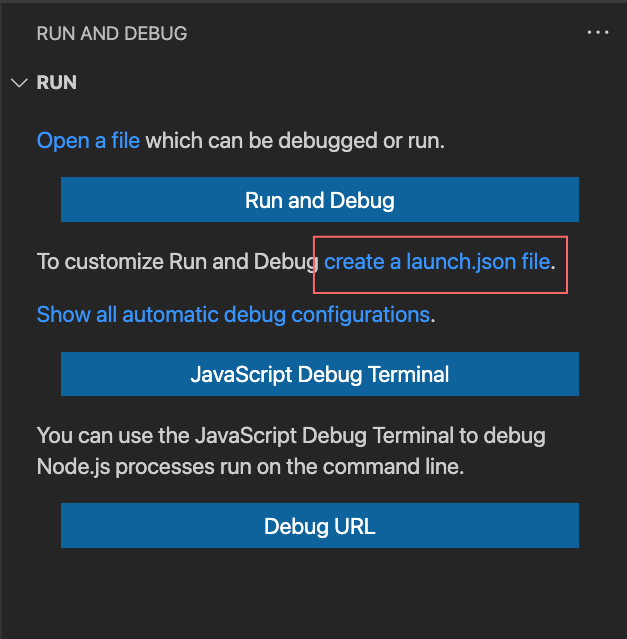Select the RUN AND DEBUG panel title
Image resolution: width=627 pixels, height=639 pixels.
pos(112,33)
